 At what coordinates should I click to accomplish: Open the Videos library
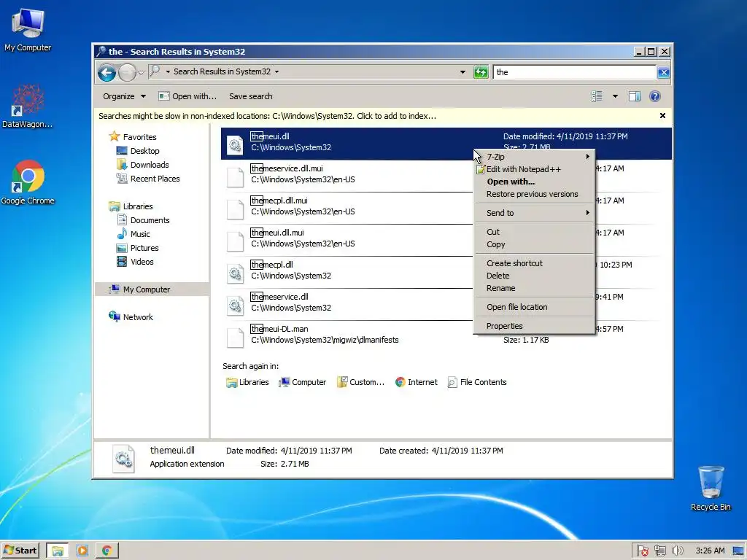tap(142, 262)
